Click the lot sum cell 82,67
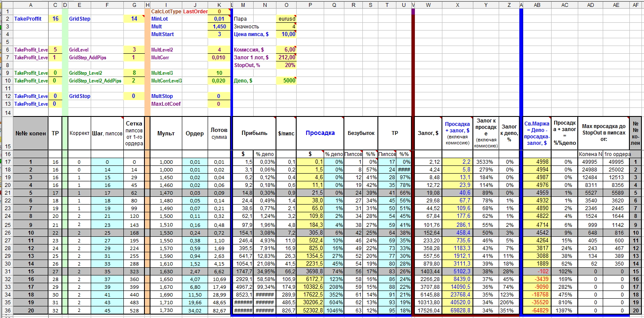 pyautogui.click(x=220, y=310)
